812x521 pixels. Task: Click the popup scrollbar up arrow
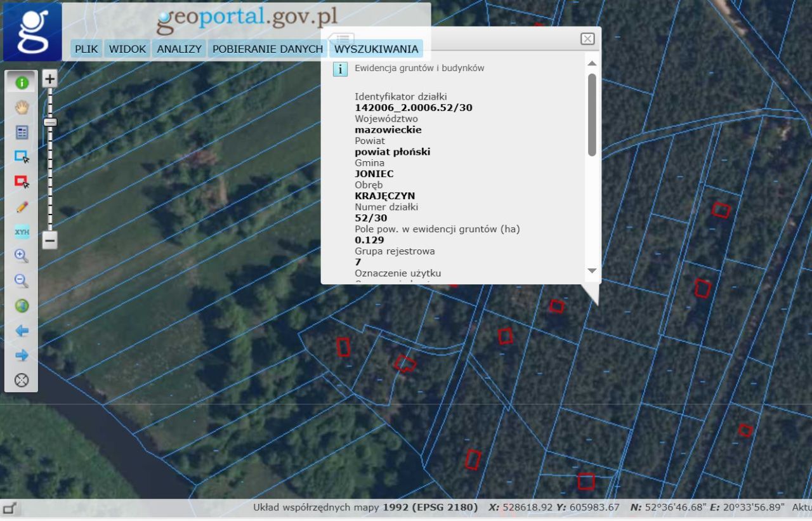point(592,63)
